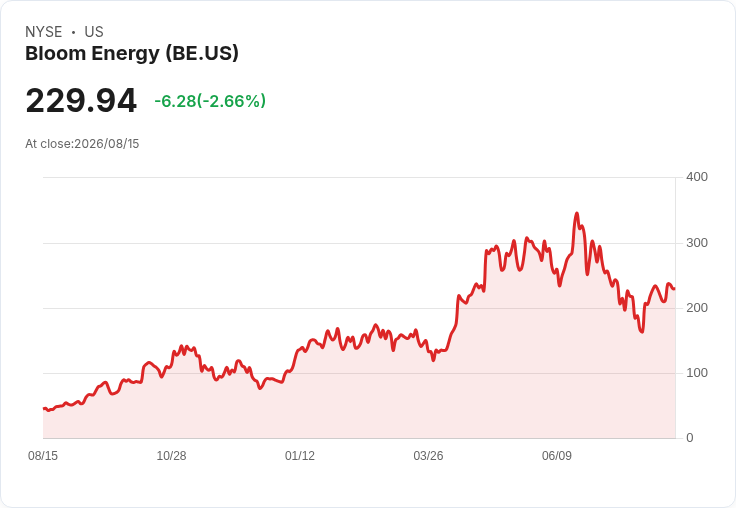Click the At close:2026/08/15 timestamp
This screenshot has width=736, height=508.
(x=82, y=144)
